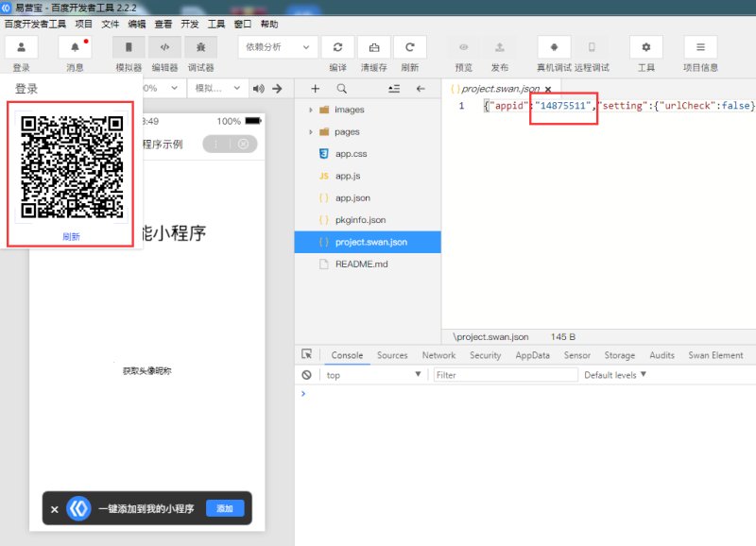The image size is (756, 546).
Task: Click the search icon in file explorer
Action: [x=342, y=88]
